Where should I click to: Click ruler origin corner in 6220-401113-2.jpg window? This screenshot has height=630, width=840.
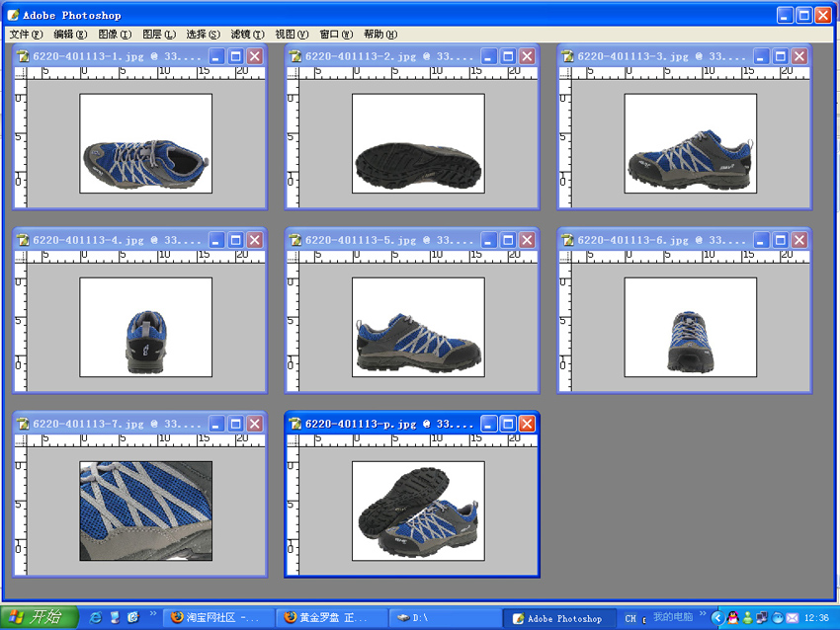point(293,73)
